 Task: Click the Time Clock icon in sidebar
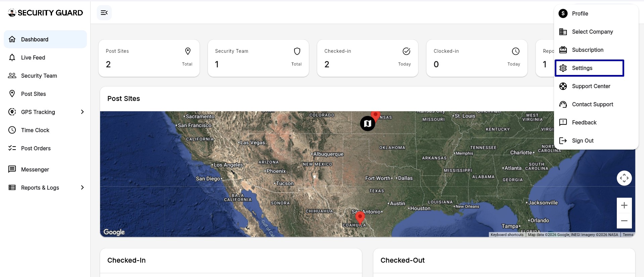[12, 130]
